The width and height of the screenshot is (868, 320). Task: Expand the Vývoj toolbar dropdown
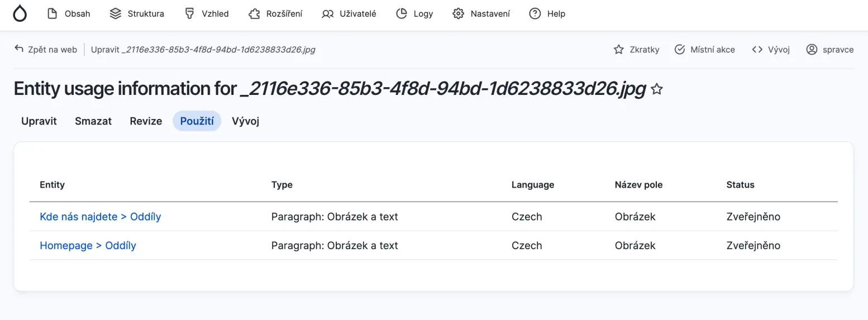click(x=770, y=49)
